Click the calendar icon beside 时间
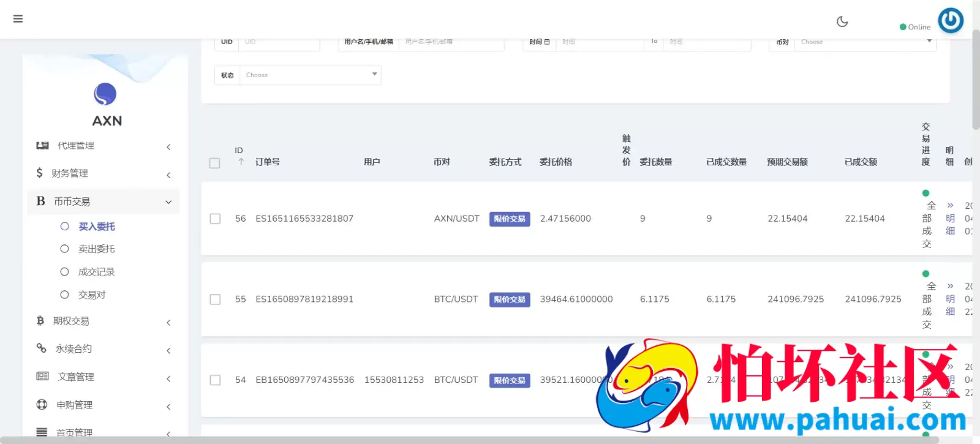Viewport: 980px width, 444px height. point(547,42)
